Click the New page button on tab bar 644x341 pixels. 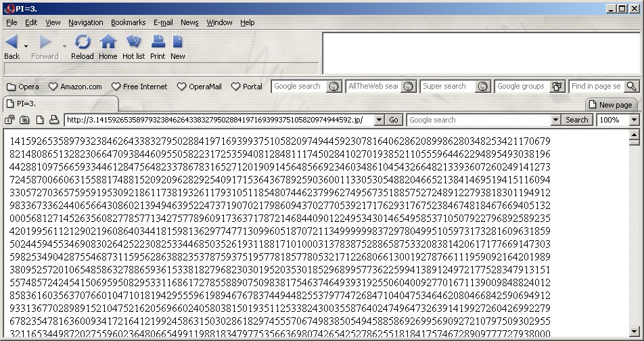coord(611,105)
